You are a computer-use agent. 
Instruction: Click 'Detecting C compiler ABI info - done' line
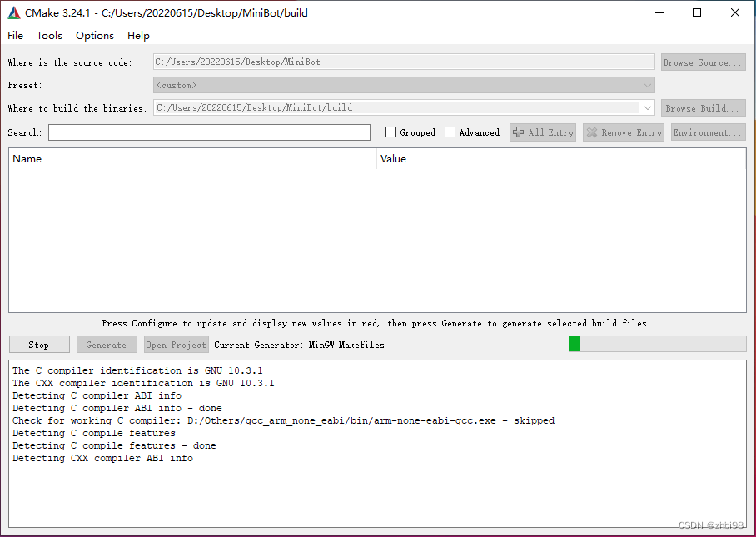pos(117,408)
